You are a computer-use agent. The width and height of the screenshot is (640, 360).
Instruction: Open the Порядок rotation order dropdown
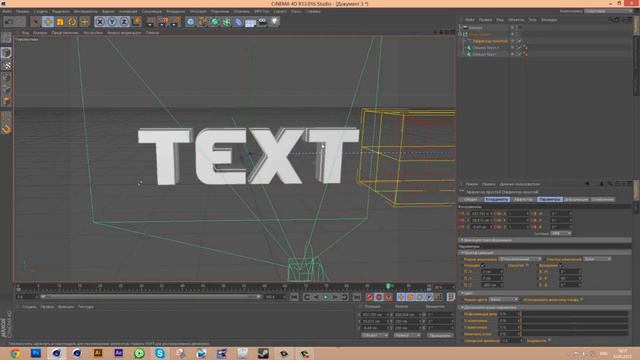coord(561,233)
